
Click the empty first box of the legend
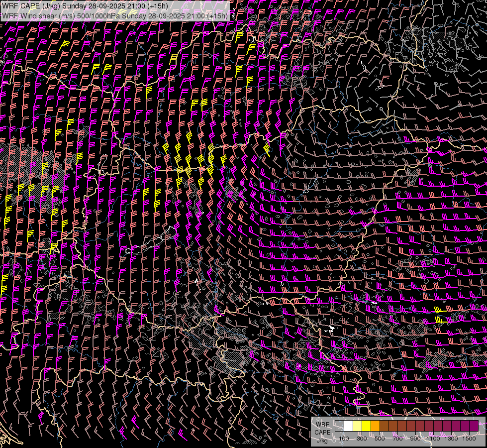(x=340, y=426)
